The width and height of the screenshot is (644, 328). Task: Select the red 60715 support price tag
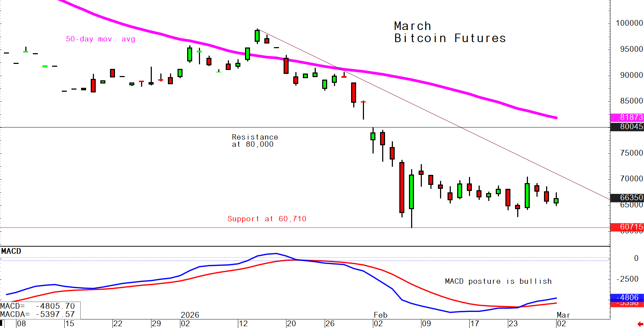[627, 227]
